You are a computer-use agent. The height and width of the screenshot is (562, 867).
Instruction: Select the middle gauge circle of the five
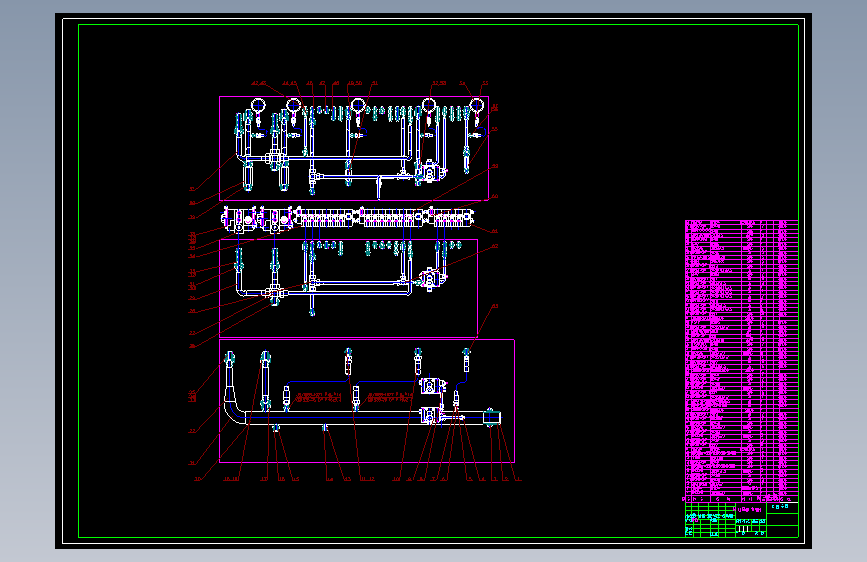click(358, 105)
